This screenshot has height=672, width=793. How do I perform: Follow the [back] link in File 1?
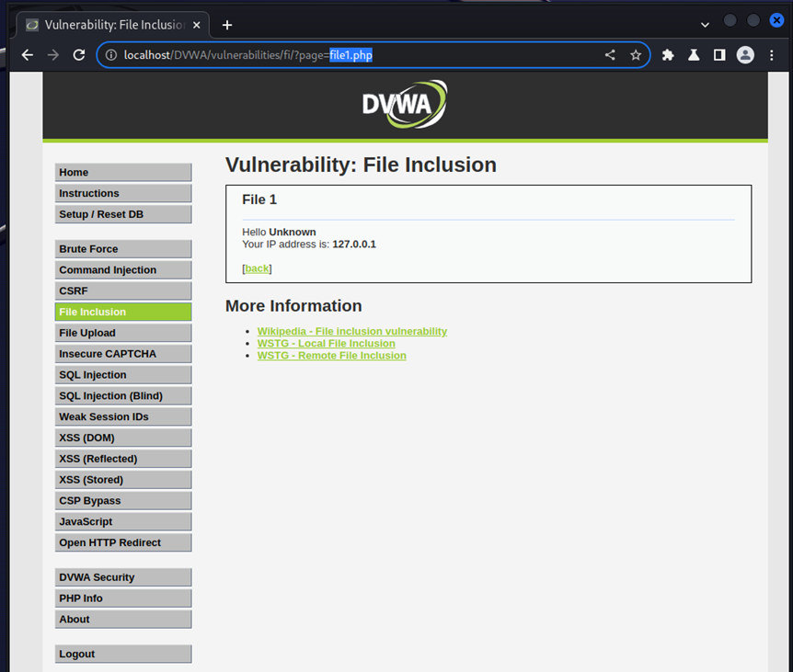(257, 268)
